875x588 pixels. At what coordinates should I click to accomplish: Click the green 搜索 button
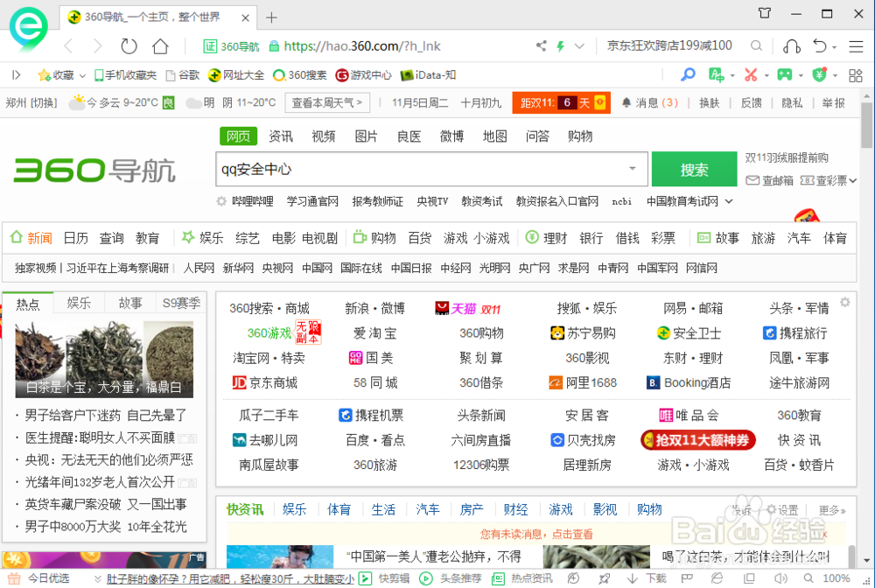pyautogui.click(x=694, y=169)
